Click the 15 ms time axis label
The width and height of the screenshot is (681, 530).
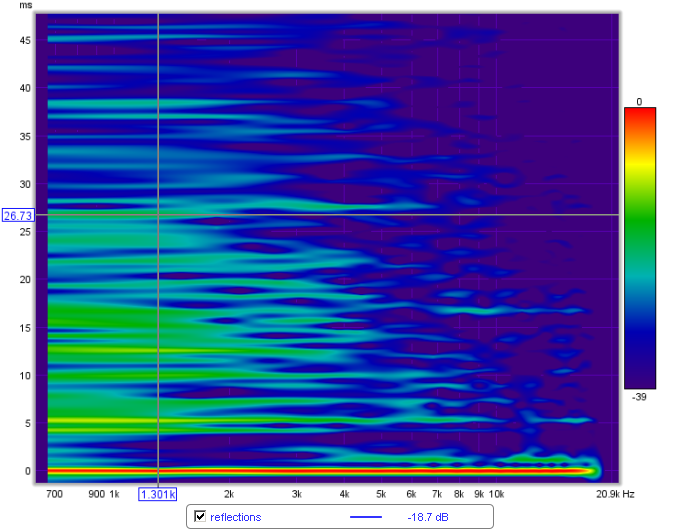pos(25,328)
